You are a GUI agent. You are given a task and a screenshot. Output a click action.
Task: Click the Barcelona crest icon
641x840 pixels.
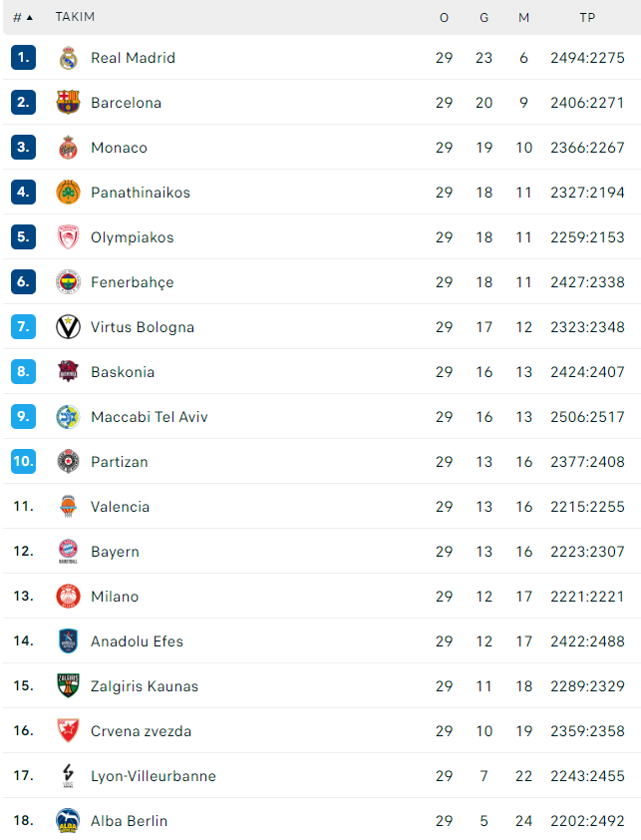[x=68, y=103]
